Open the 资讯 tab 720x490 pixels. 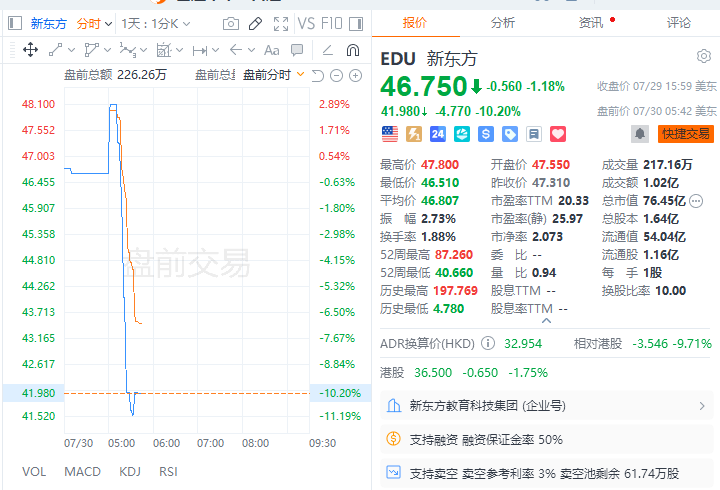coord(591,23)
